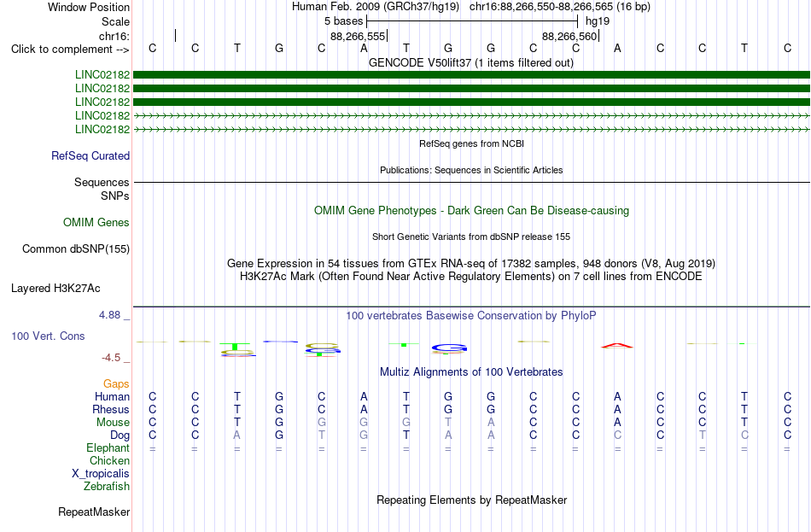Open '100 vertebrates Basewise Conservation by PhyloP' title
The height and width of the screenshot is (532, 811).
tap(471, 316)
